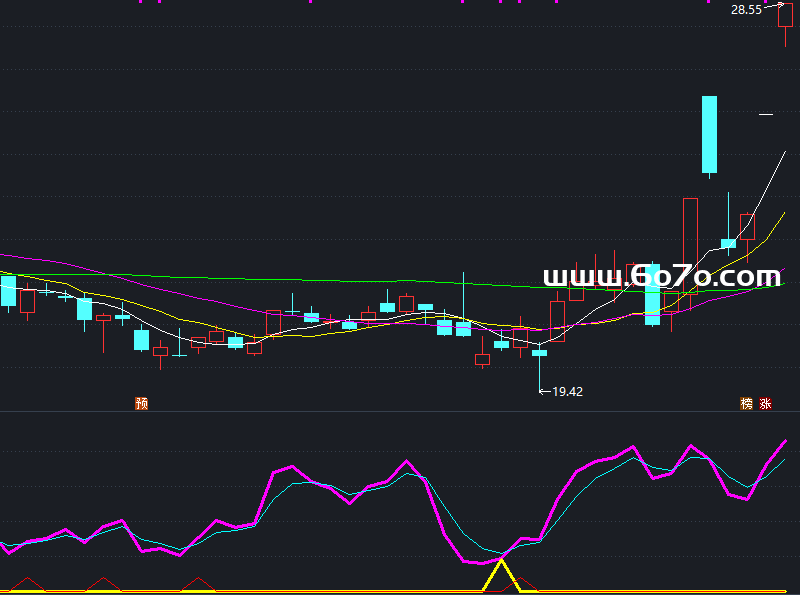The height and width of the screenshot is (595, 800).
Task: Click the first red triangle at indicator's left
Action: tap(28, 583)
